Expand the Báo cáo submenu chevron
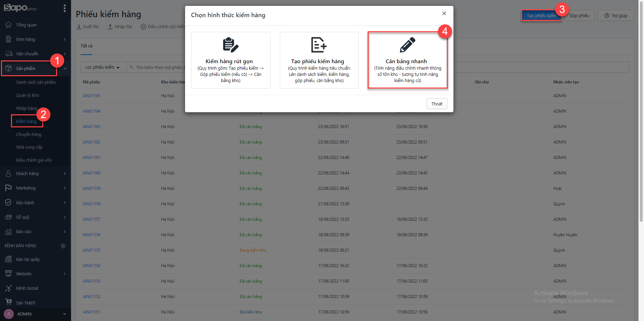Image resolution: width=644 pixels, height=321 pixels. click(65, 232)
